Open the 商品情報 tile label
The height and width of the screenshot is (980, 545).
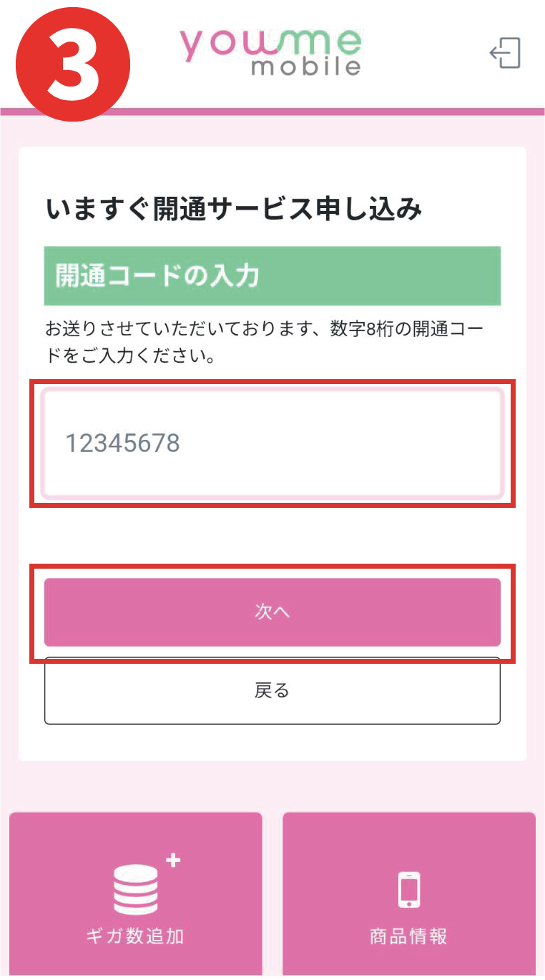[x=409, y=936]
